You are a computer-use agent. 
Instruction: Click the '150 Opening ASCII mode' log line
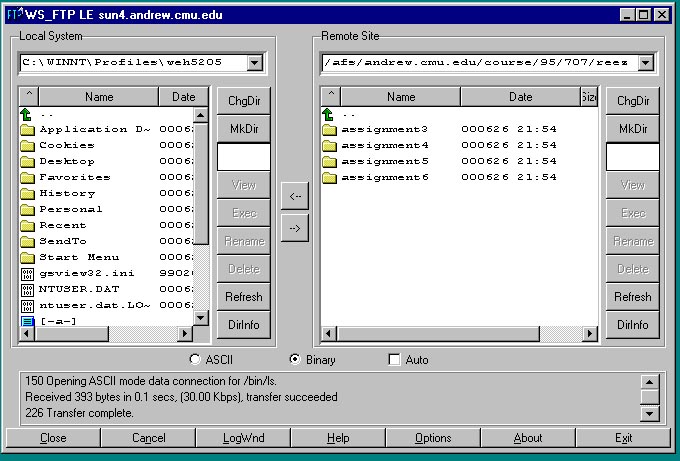(x=151, y=381)
